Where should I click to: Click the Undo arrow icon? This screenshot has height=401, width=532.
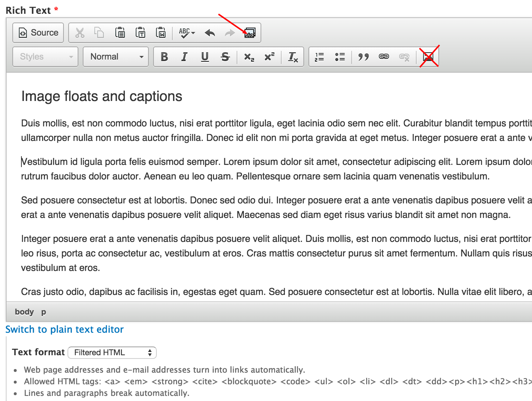click(210, 33)
